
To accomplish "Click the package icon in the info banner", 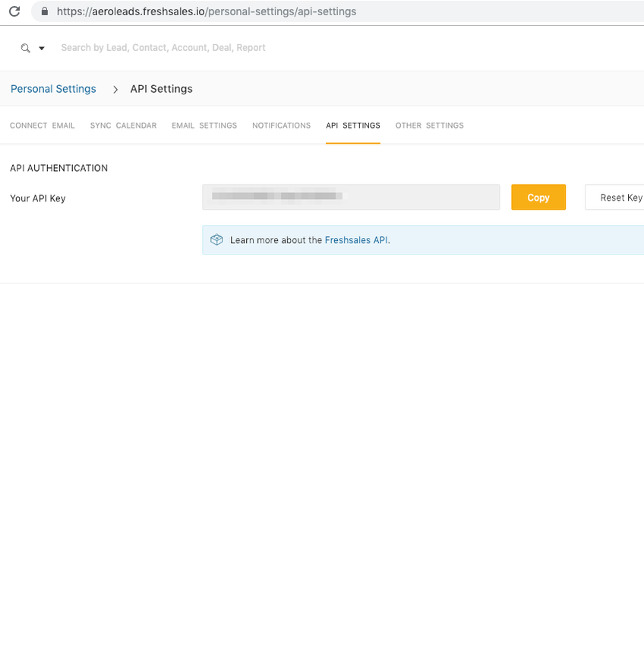I will (216, 239).
